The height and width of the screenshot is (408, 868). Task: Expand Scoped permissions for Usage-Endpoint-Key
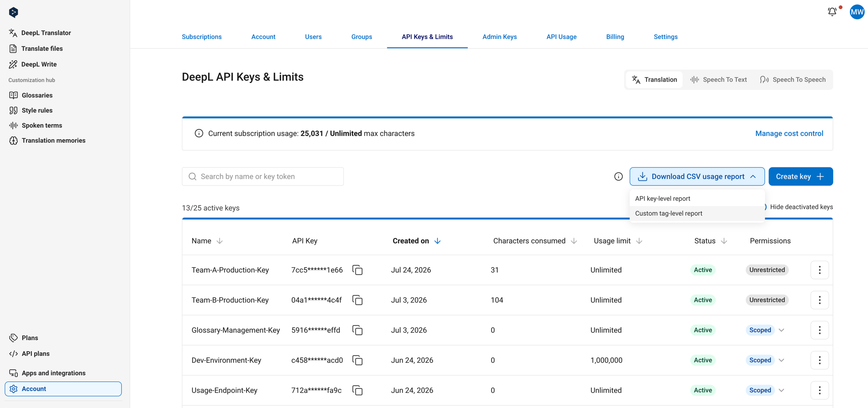click(781, 390)
